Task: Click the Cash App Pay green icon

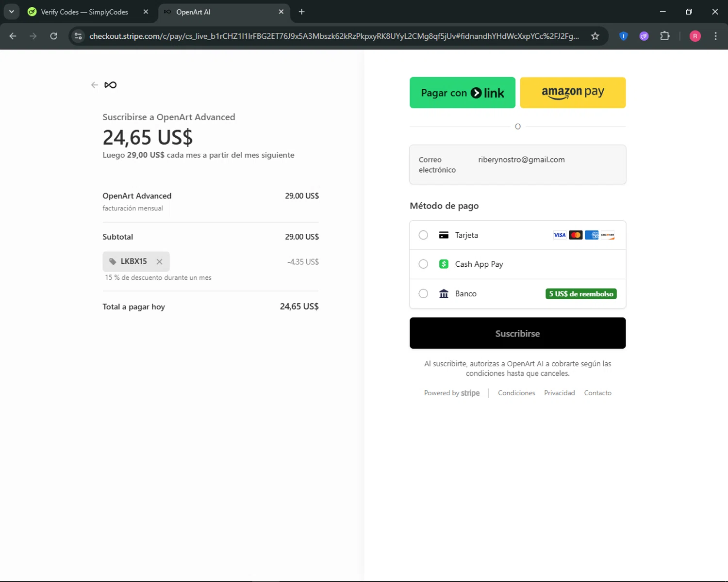Action: [444, 264]
